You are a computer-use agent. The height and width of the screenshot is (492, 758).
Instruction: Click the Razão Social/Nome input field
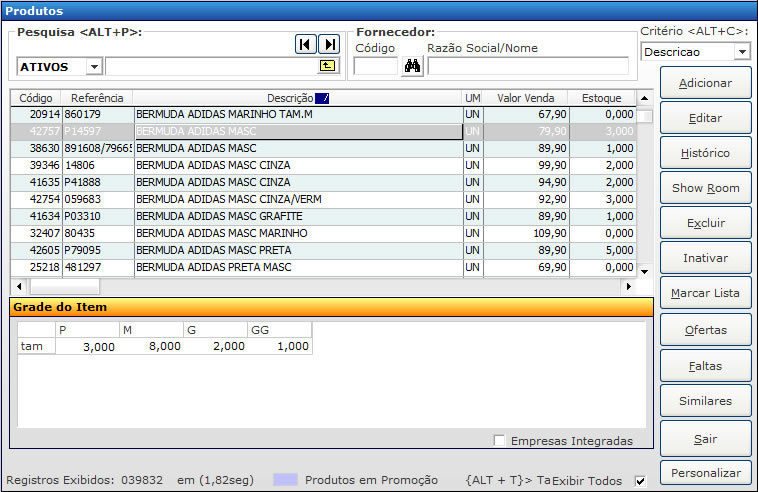(528, 66)
